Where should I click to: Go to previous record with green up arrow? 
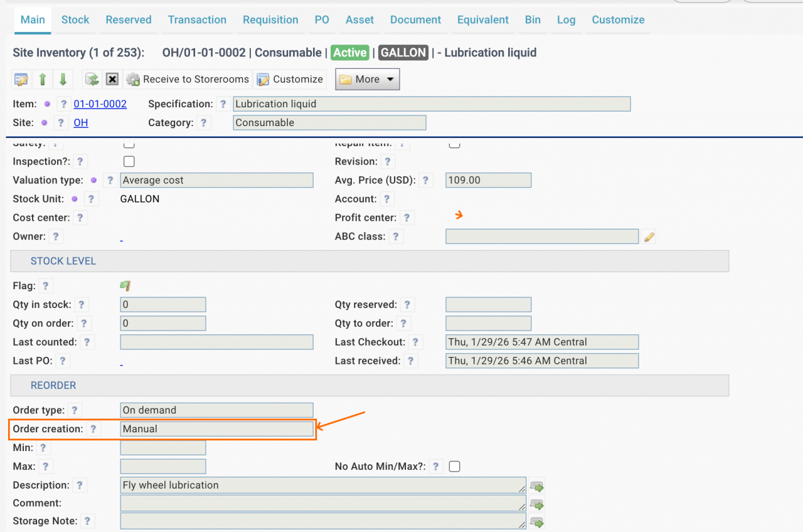43,80
